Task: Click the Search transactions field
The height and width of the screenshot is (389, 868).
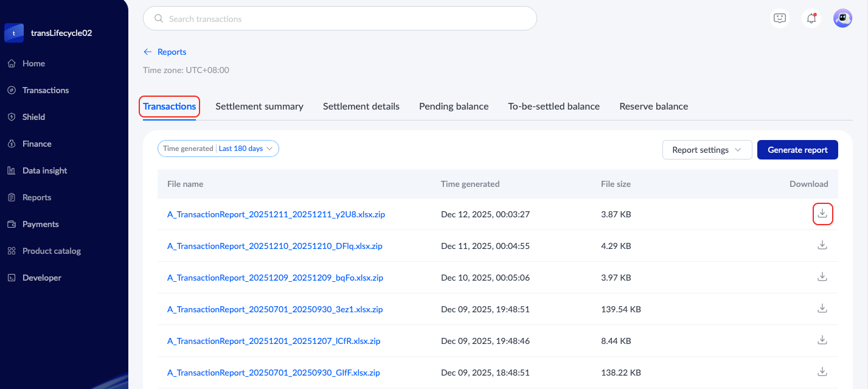Action: [339, 19]
